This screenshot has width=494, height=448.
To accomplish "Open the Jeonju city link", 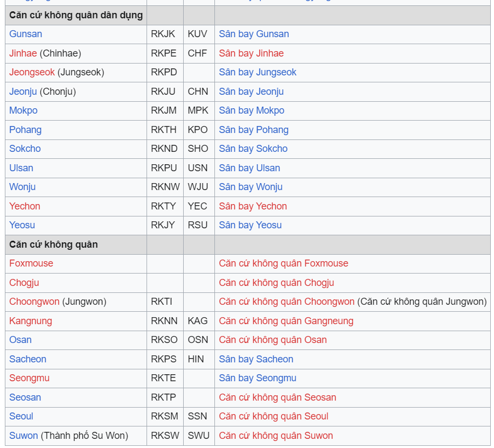I will click(x=23, y=92).
